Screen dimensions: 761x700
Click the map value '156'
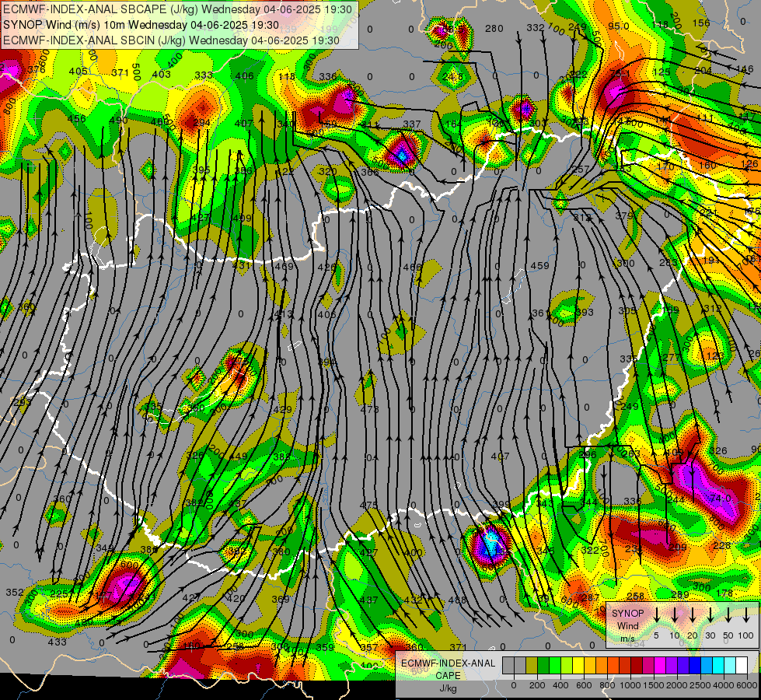pyautogui.click(x=701, y=23)
